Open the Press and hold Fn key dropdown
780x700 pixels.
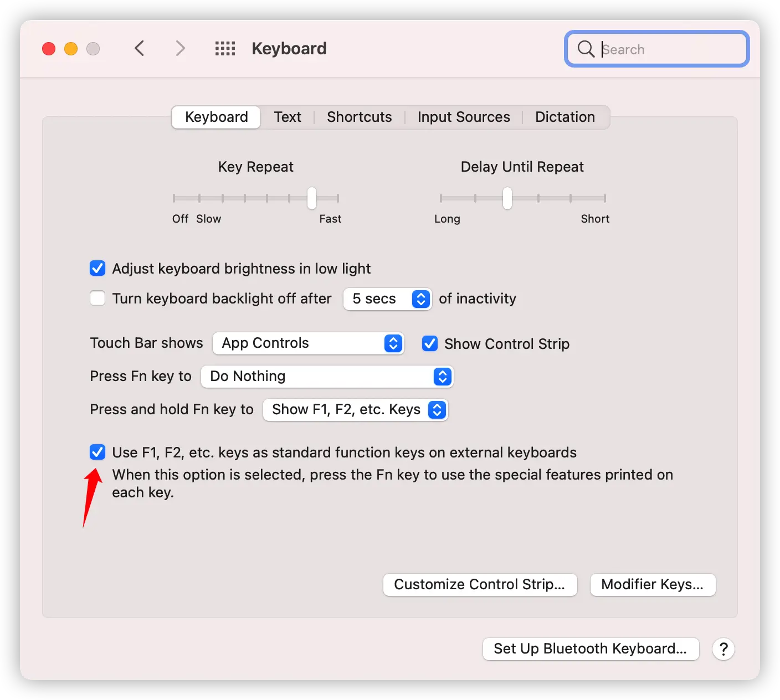355,410
